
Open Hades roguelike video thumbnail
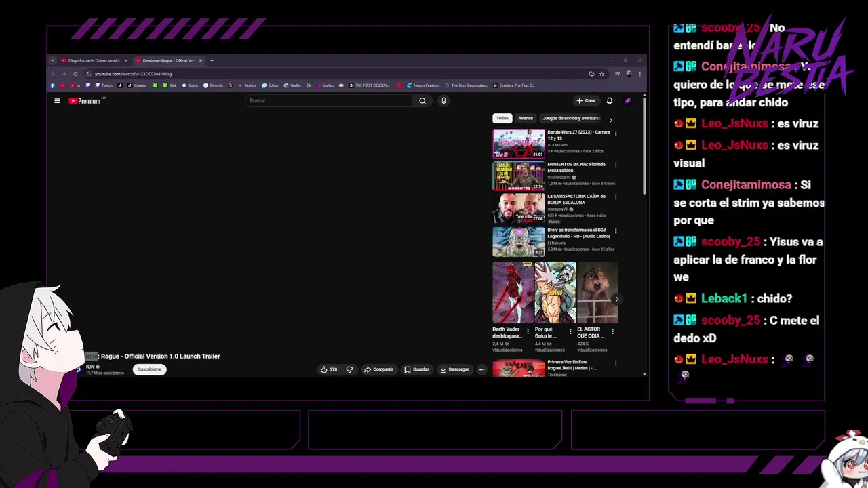pos(519,368)
